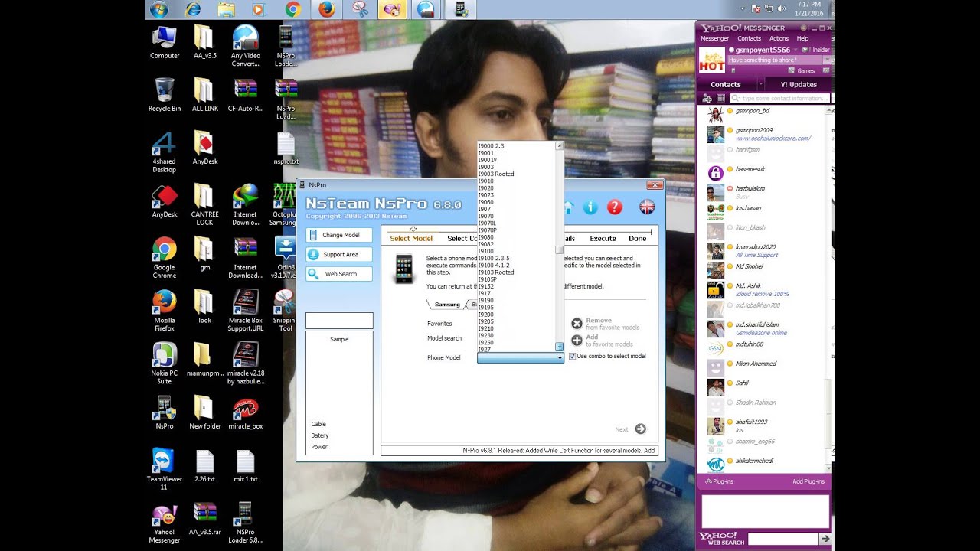Switch to the Y! Updates tab
This screenshot has width=980, height=551.
tap(798, 84)
